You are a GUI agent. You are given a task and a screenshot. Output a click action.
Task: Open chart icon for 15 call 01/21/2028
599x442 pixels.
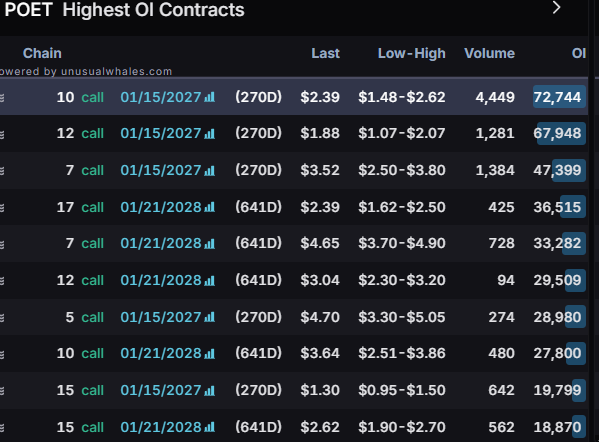209,427
